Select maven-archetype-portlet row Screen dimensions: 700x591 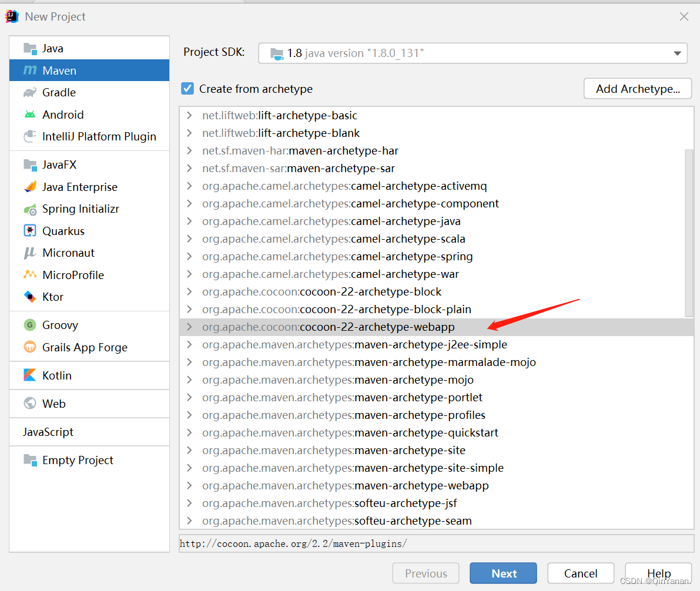[436, 398]
